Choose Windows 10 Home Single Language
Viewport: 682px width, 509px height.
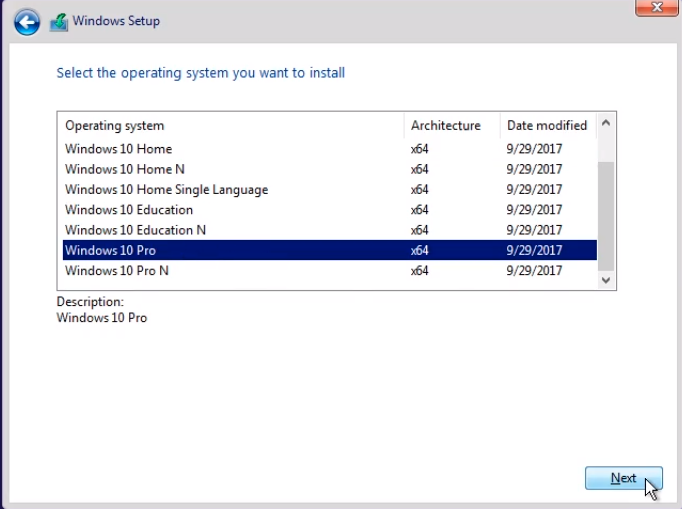point(330,189)
